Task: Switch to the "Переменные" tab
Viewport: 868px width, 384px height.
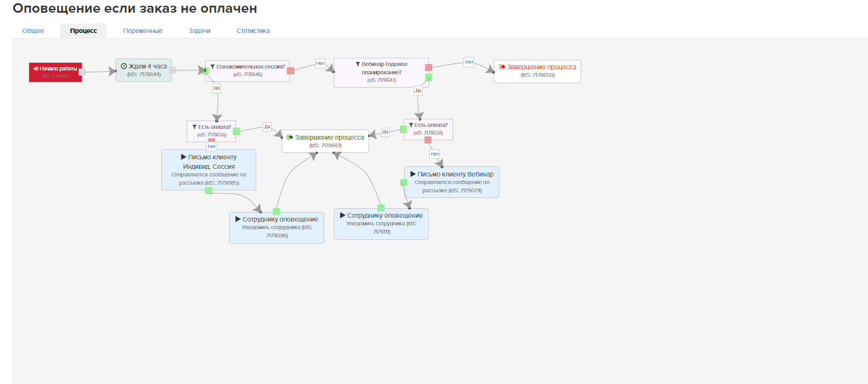Action: 143,30
